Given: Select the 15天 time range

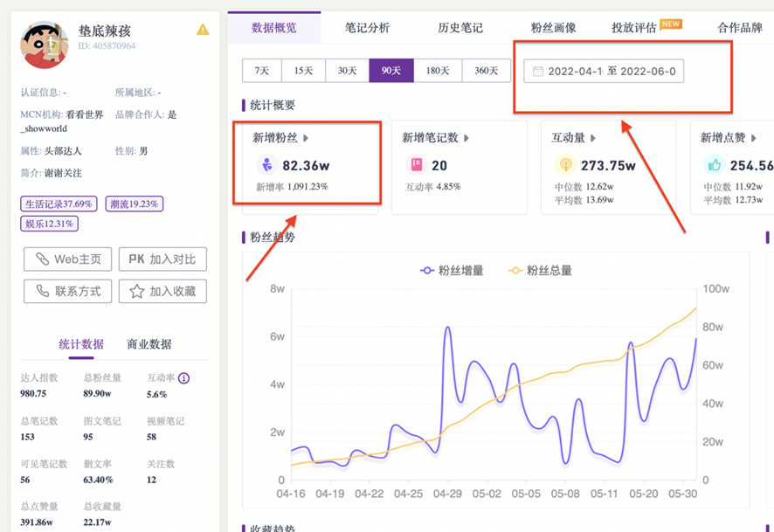Looking at the screenshot, I should (304, 71).
